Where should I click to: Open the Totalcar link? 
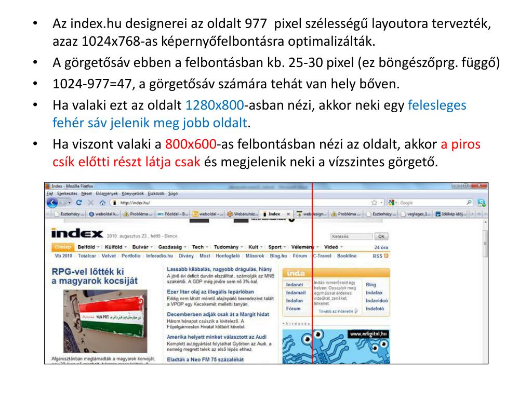coord(87,256)
